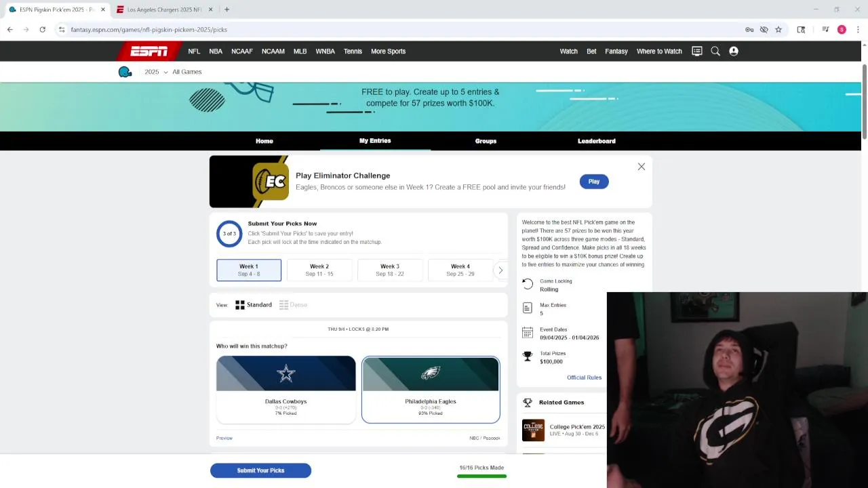Click the password key icon in address bar

coord(749,29)
